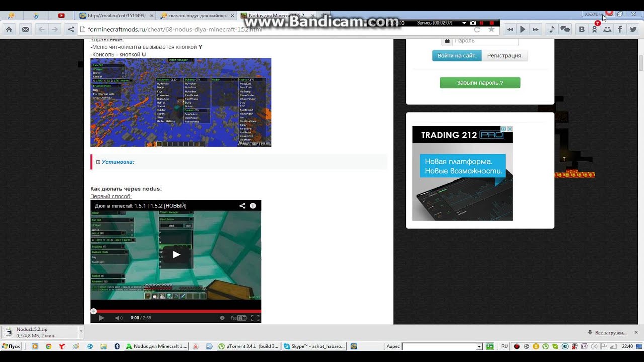Image resolution: width=644 pixels, height=362 pixels.
Task: Open the µTorrent 3.4.1 taskbar button
Action: tap(249, 346)
